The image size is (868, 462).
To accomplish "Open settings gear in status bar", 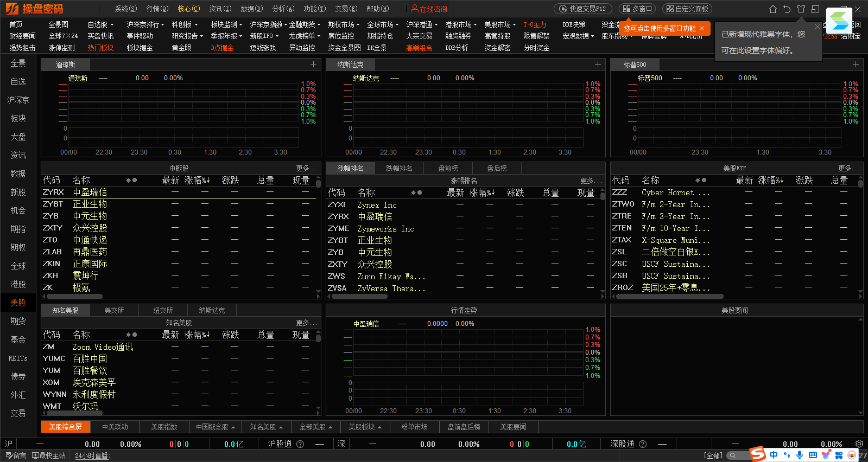I will (x=859, y=444).
